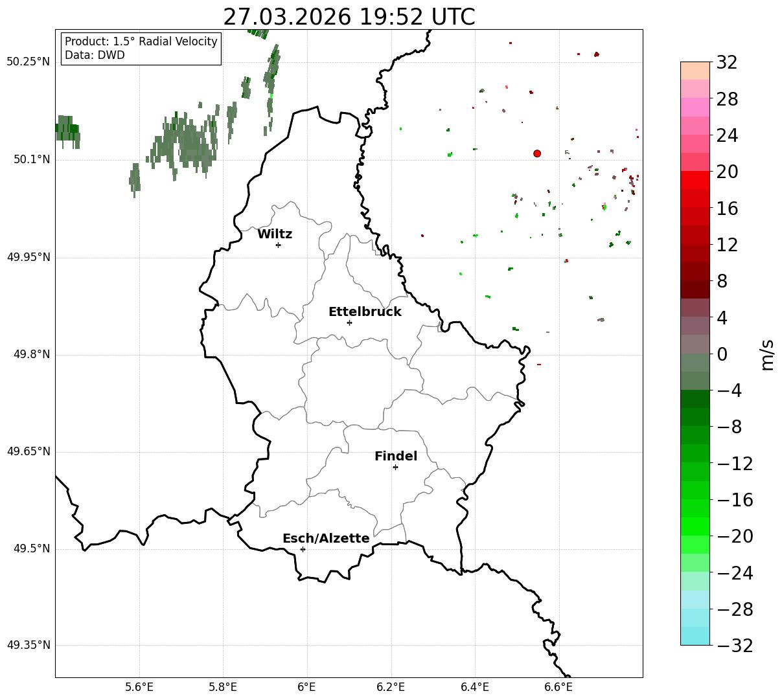The height and width of the screenshot is (700, 782).
Task: Click the title 27.03.2026 19:52 UTC
Action: 349,17
